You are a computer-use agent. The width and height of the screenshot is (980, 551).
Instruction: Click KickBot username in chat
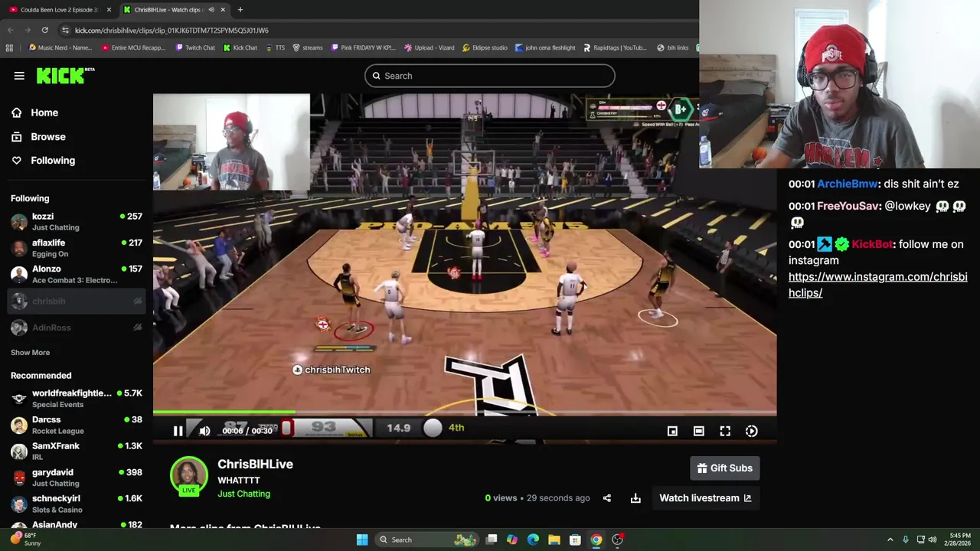pyautogui.click(x=872, y=244)
